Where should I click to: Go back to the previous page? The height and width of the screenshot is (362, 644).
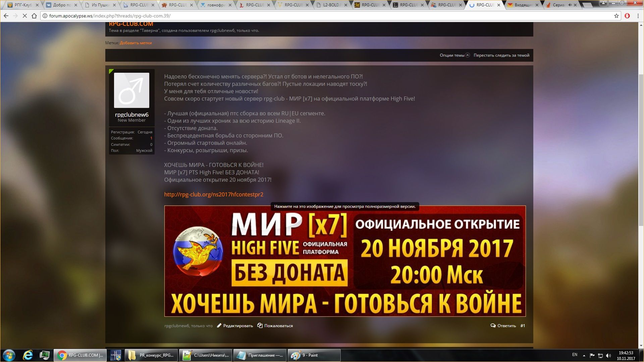click(6, 16)
